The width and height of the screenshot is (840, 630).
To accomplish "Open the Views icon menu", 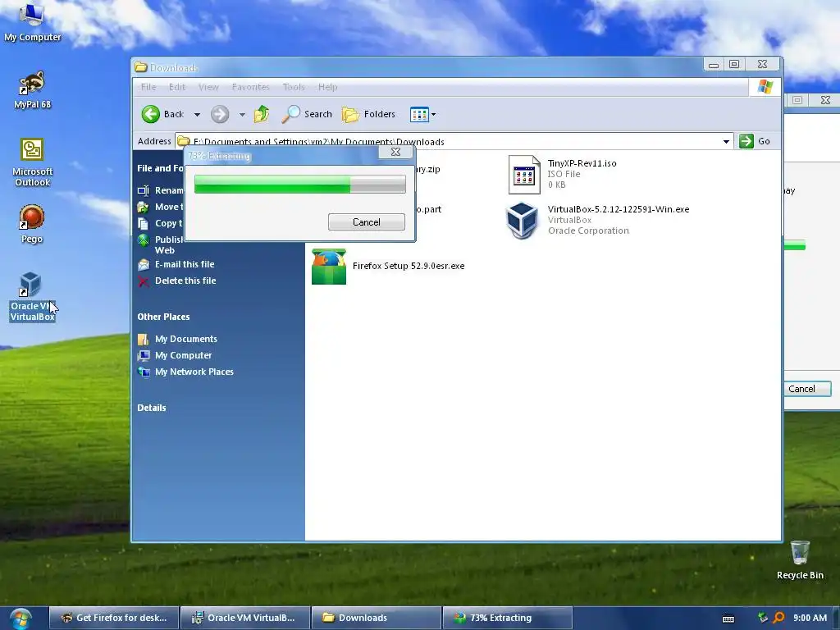I will click(x=419, y=114).
